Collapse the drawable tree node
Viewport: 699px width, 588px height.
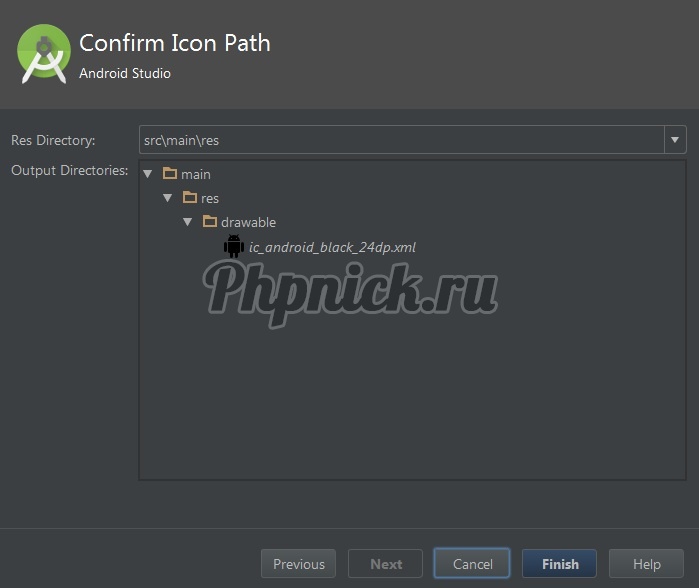pyautogui.click(x=188, y=222)
